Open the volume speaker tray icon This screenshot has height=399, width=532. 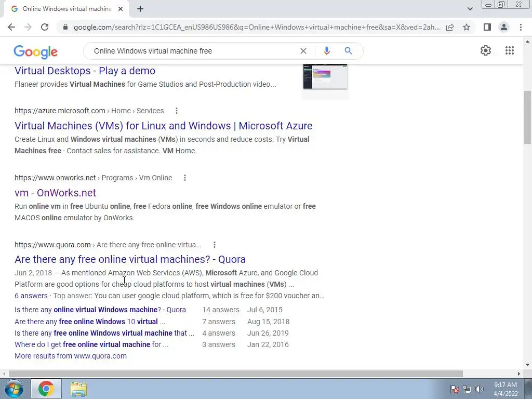pos(479,389)
